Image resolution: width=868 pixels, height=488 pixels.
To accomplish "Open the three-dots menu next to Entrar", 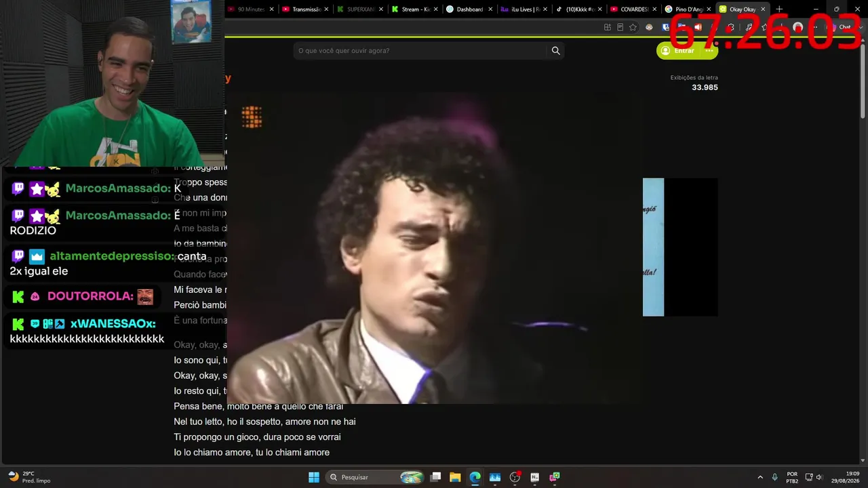I will [709, 51].
